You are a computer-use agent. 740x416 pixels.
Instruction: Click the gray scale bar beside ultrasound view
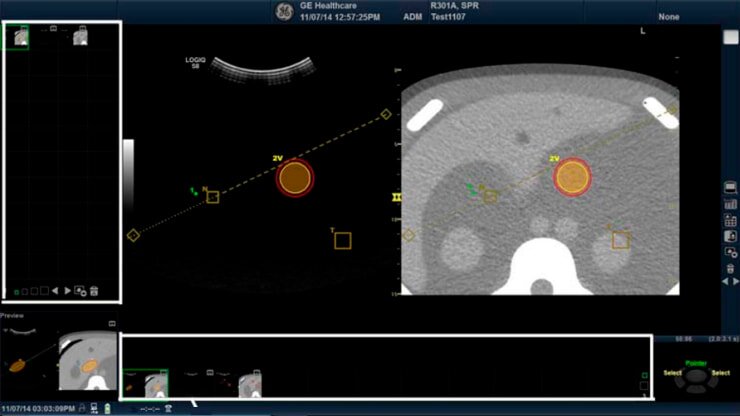pos(128,160)
